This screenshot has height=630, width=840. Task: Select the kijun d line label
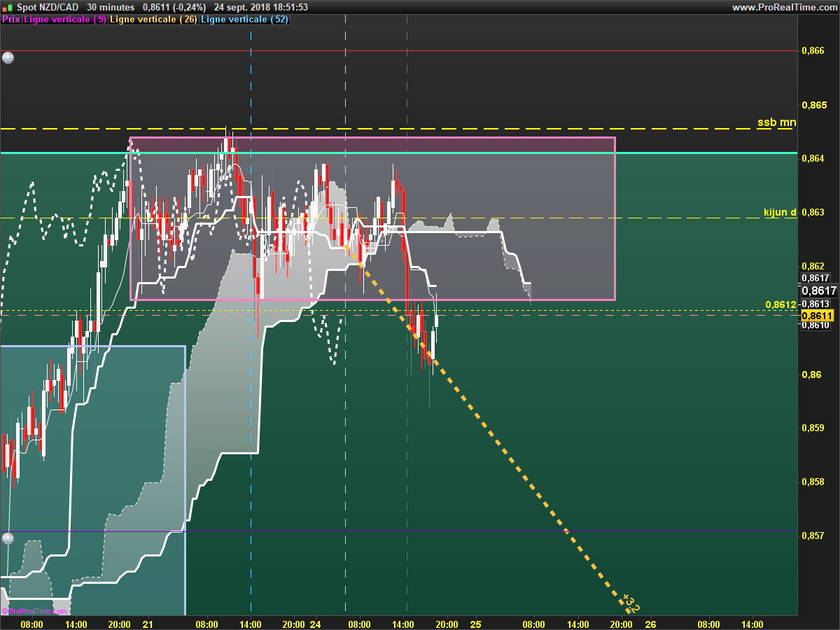pyautogui.click(x=780, y=212)
